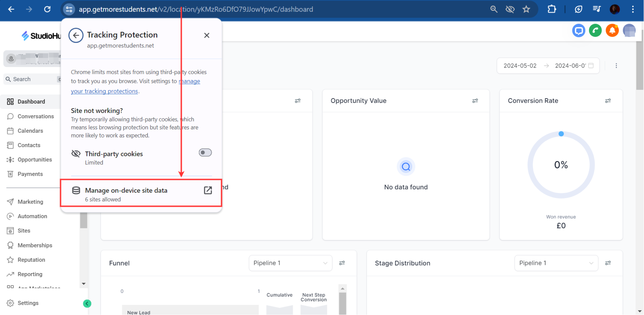The image size is (644, 315).
Task: Open the blue chat bubble icon
Action: [578, 31]
